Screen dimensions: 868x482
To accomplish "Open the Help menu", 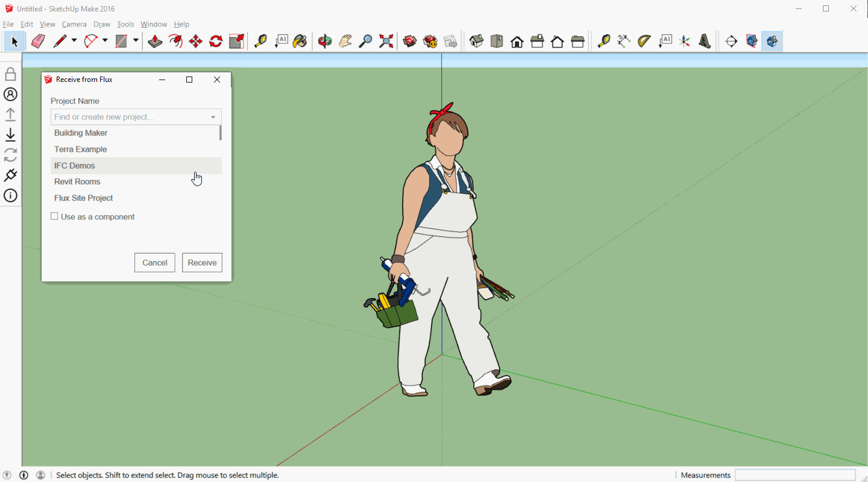I will (181, 24).
